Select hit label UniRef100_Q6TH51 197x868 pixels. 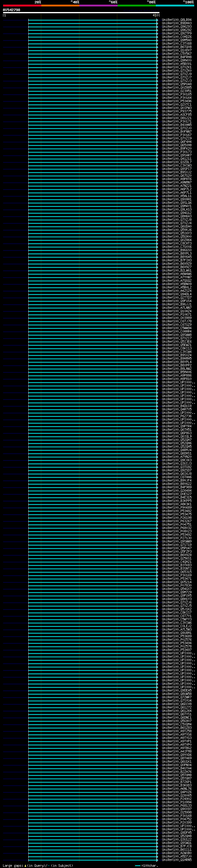[176, 430]
